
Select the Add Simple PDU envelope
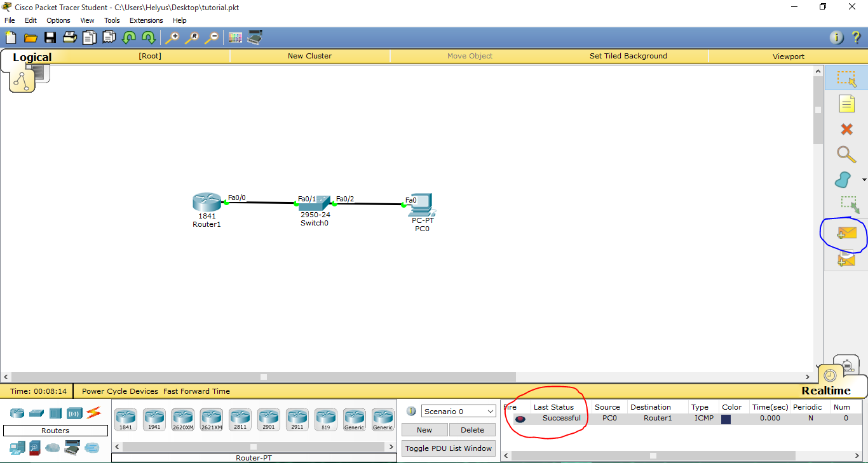846,233
